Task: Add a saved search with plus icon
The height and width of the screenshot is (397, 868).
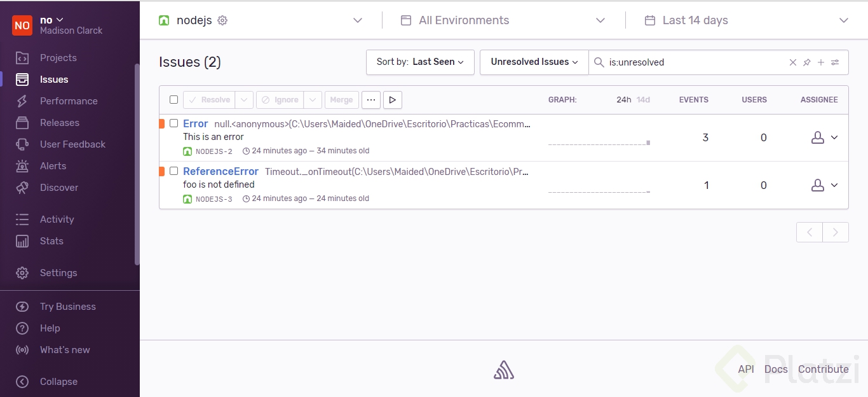Action: [821, 62]
